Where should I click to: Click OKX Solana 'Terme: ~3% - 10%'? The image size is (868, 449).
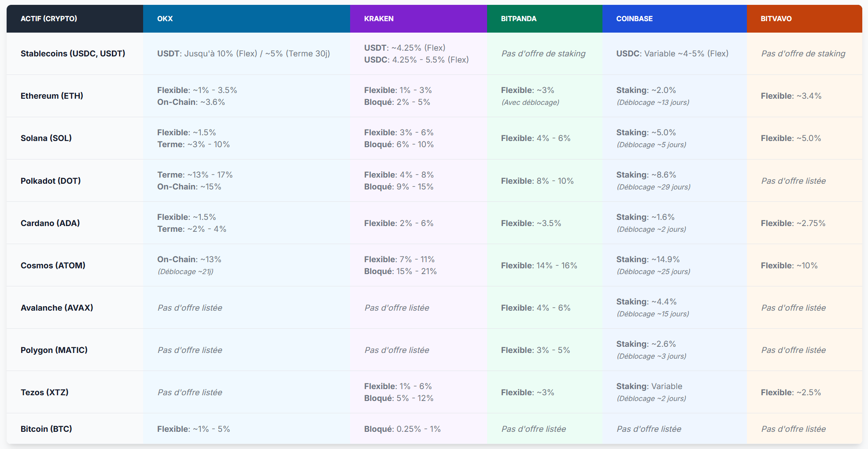click(x=193, y=145)
